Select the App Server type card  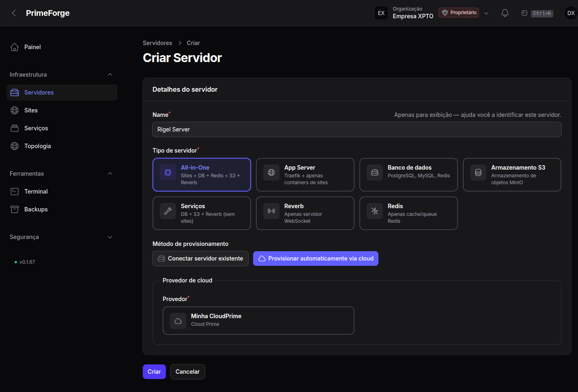tap(305, 174)
